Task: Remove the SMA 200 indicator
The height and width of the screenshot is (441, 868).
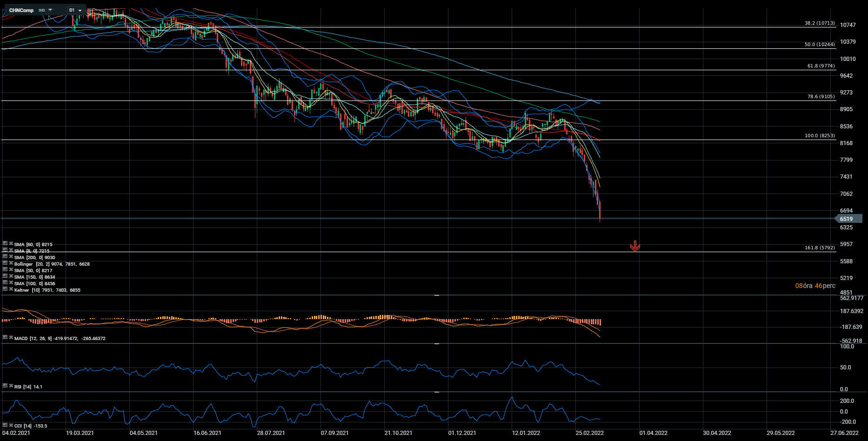Action: 11,256
